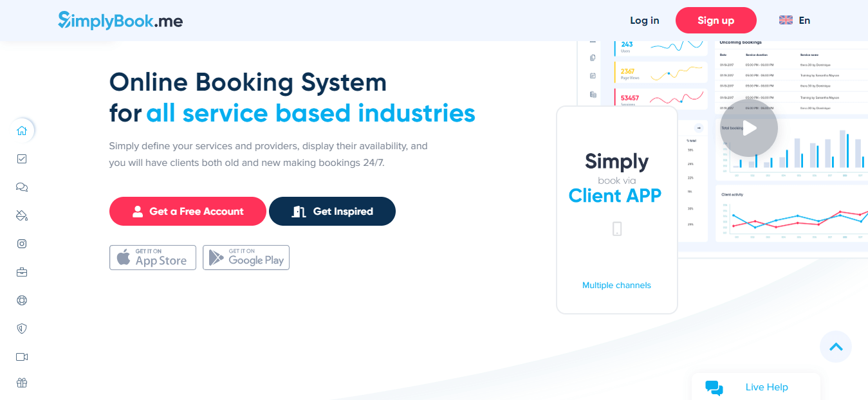Image resolution: width=868 pixels, height=400 pixels.
Task: Click the checkbox icon in the sidebar
Action: coord(21,158)
